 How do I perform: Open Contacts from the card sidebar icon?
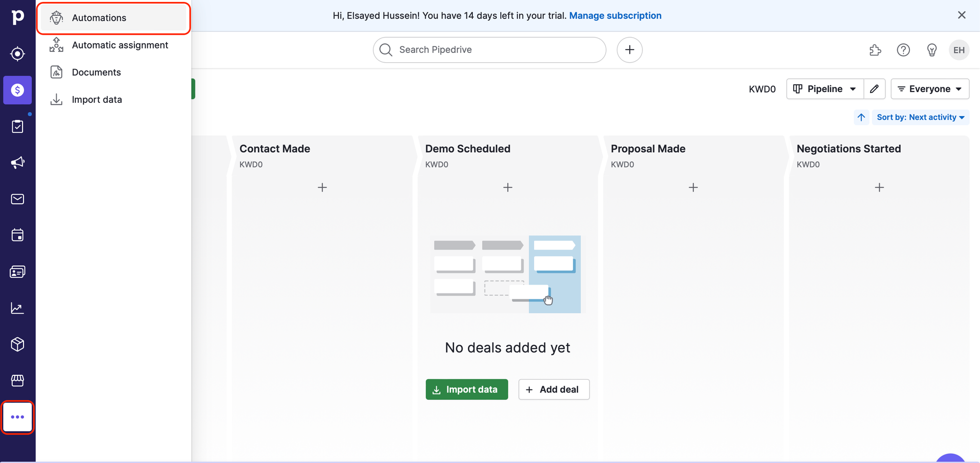[18, 272]
